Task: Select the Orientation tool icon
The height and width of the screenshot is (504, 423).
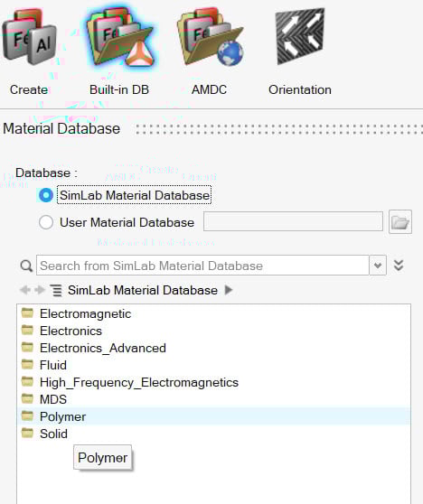Action: coord(300,36)
